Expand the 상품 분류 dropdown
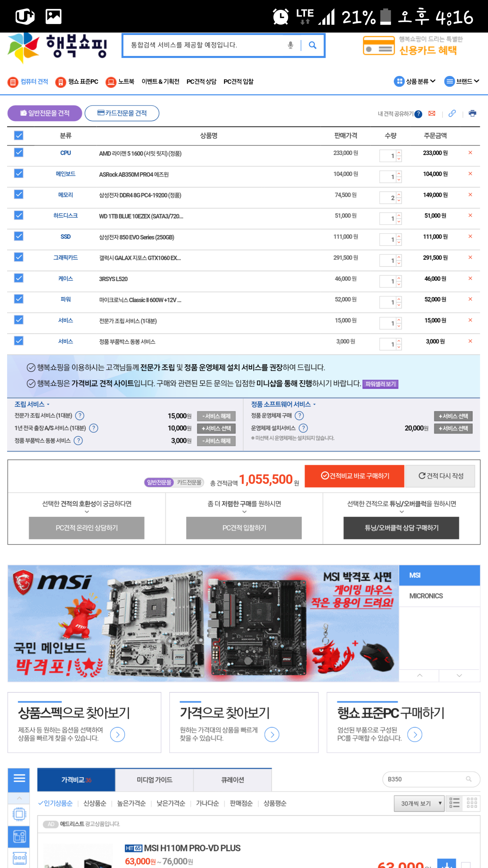The width and height of the screenshot is (488, 868). point(415,81)
